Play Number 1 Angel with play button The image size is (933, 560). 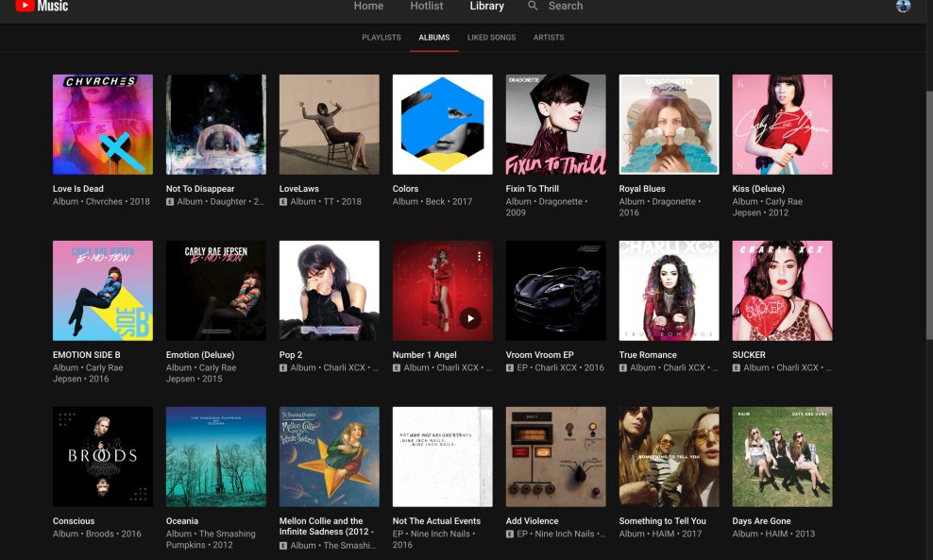coord(470,318)
